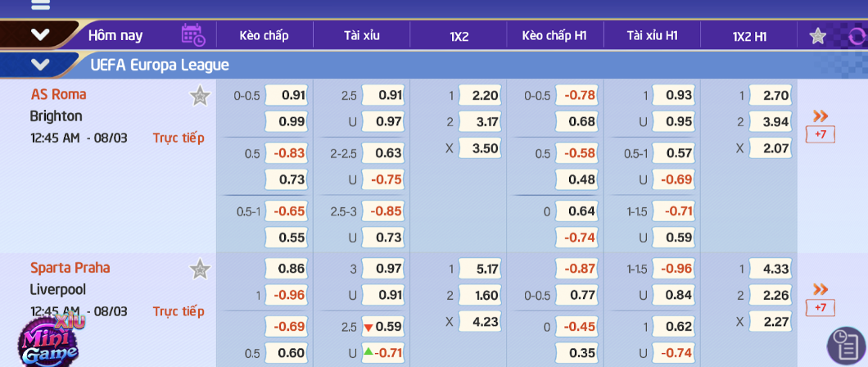Open the bet slip history icon
Screen dimensions: 868x367
pyautogui.click(x=847, y=346)
